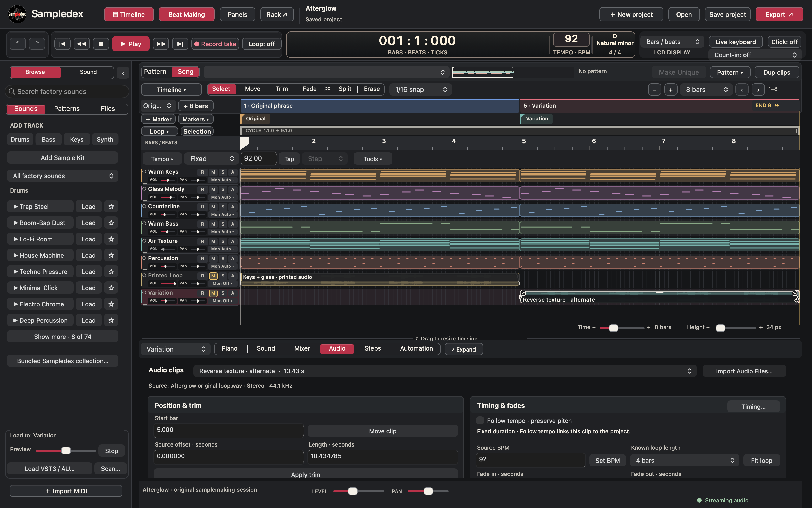
Task: Click the Export button
Action: coord(779,14)
